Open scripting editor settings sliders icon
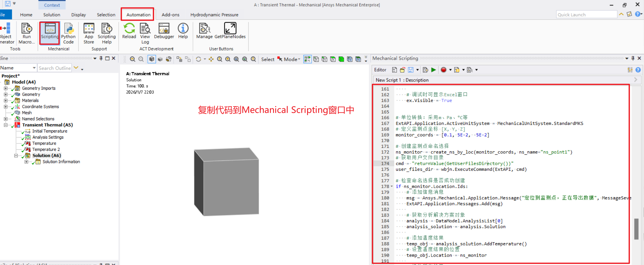The width and height of the screenshot is (644, 265). (x=630, y=70)
